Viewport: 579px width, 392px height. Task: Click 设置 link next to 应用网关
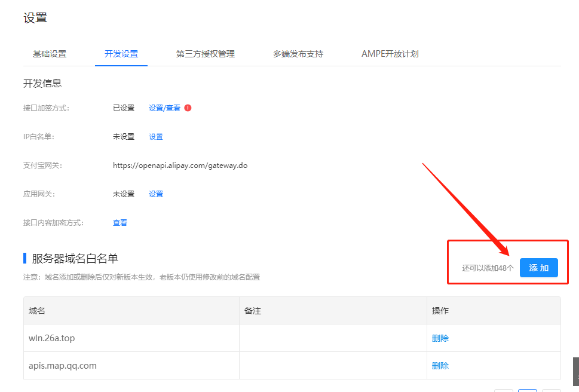click(x=156, y=194)
